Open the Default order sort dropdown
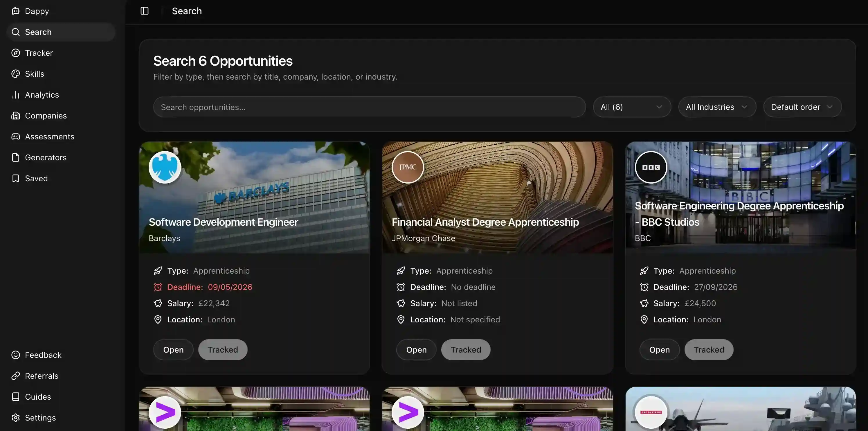 pos(802,107)
